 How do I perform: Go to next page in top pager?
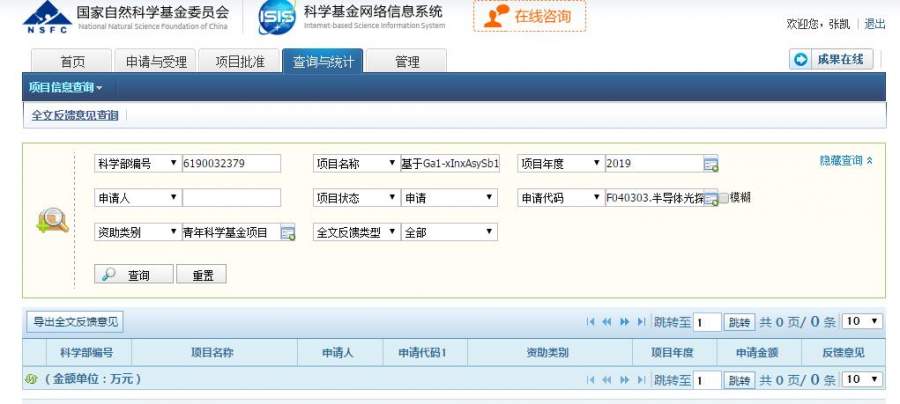624,322
